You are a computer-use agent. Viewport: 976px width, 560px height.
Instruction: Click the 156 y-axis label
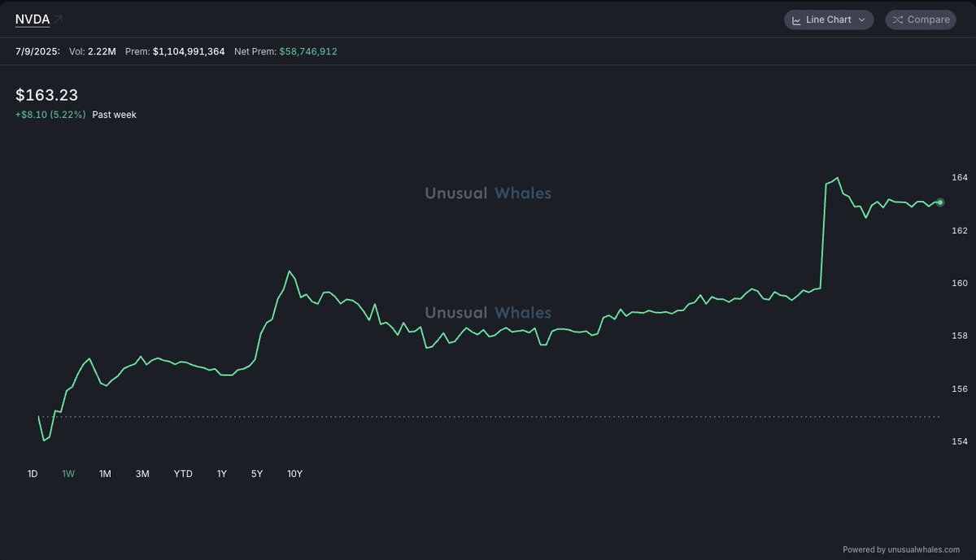[959, 389]
